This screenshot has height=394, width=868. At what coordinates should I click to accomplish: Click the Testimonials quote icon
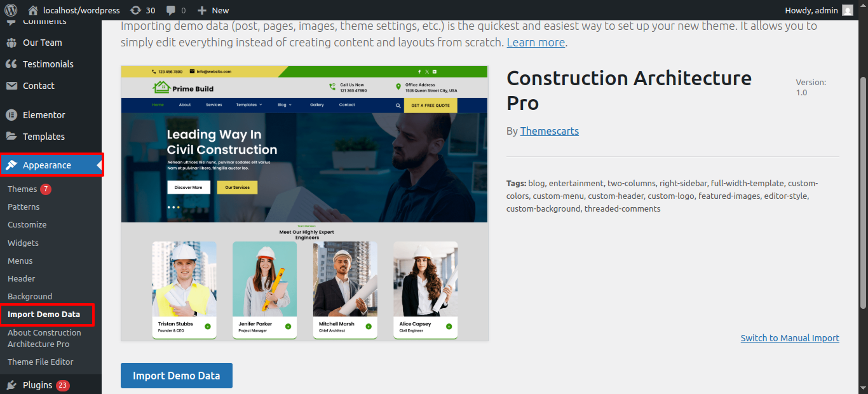coord(11,64)
